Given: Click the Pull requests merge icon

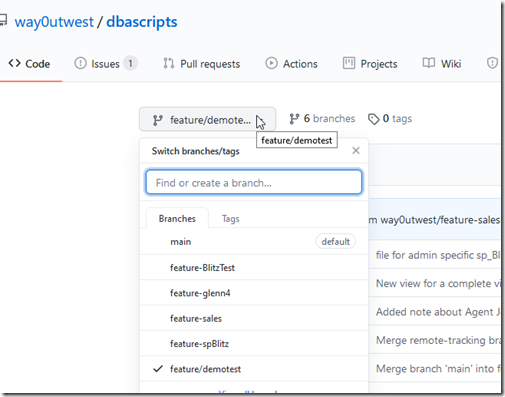Looking at the screenshot, I should tap(169, 63).
